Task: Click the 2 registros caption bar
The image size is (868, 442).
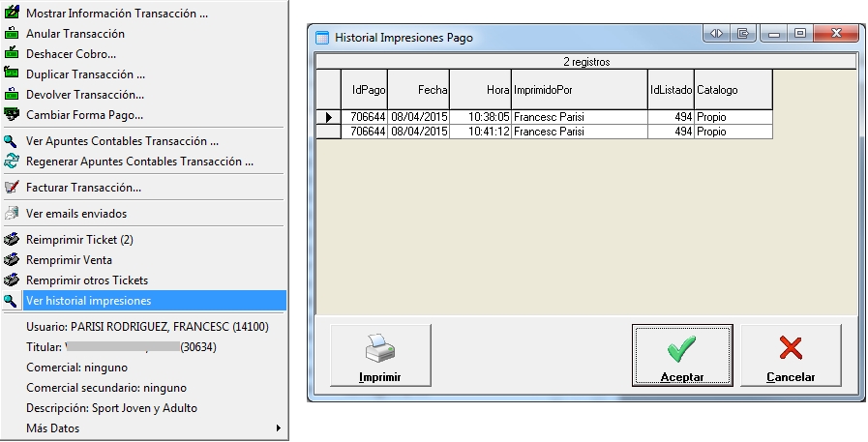Action: point(586,62)
